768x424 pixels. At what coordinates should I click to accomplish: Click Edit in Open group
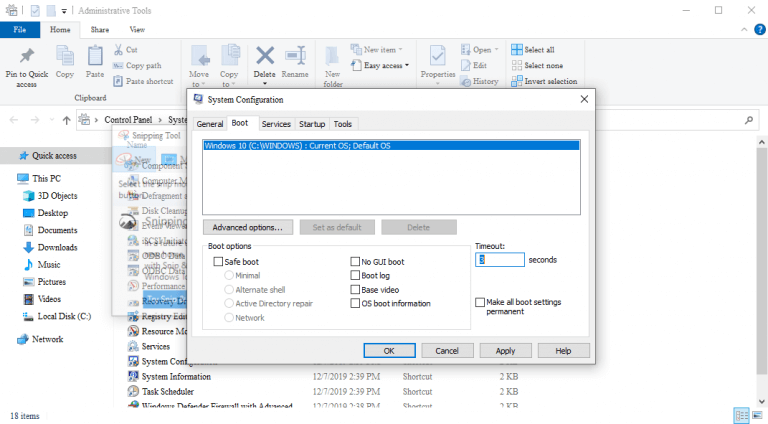[474, 65]
